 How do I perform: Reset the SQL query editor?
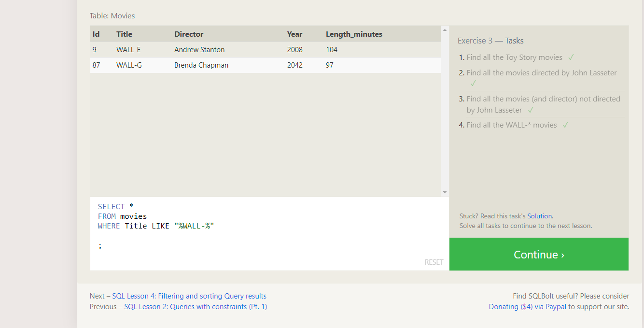tap(434, 262)
